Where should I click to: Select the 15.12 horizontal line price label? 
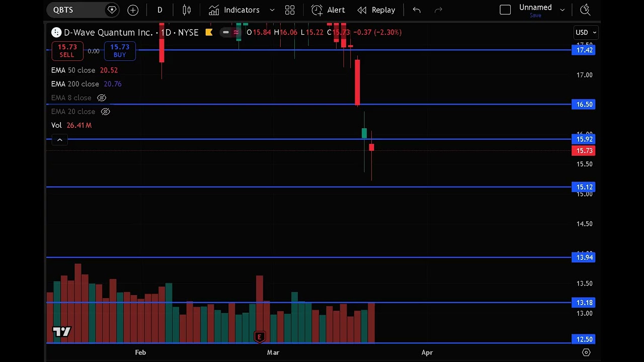coord(584,187)
